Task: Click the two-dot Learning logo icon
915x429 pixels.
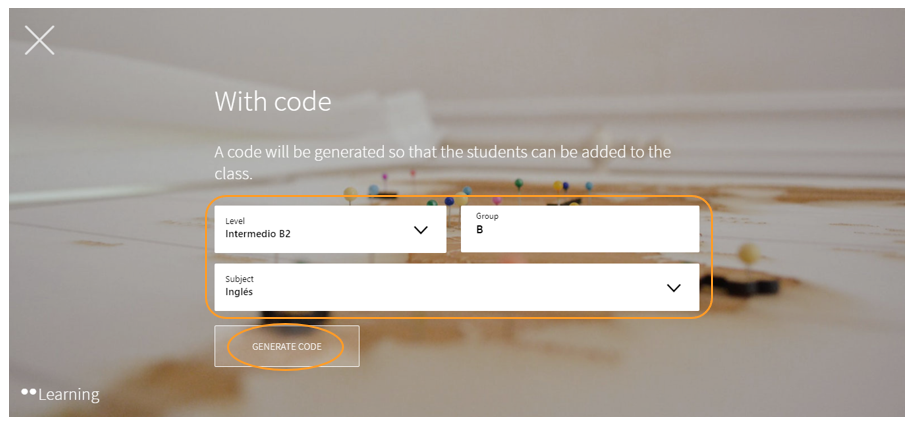Action: [28, 392]
